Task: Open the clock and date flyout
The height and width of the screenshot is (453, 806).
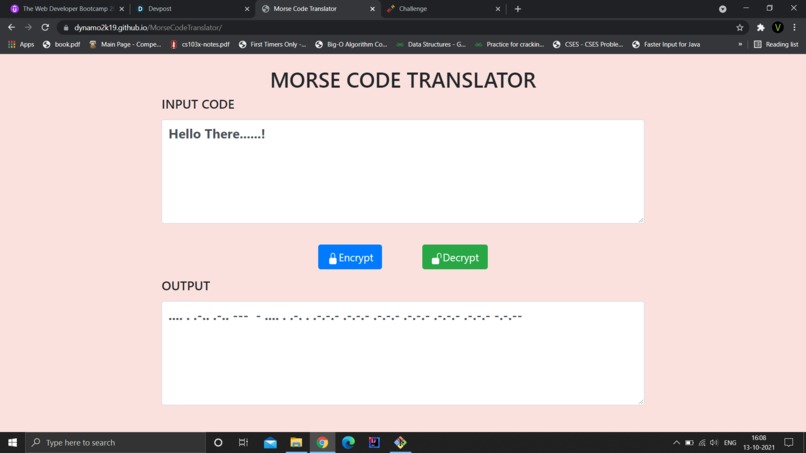Action: point(759,442)
